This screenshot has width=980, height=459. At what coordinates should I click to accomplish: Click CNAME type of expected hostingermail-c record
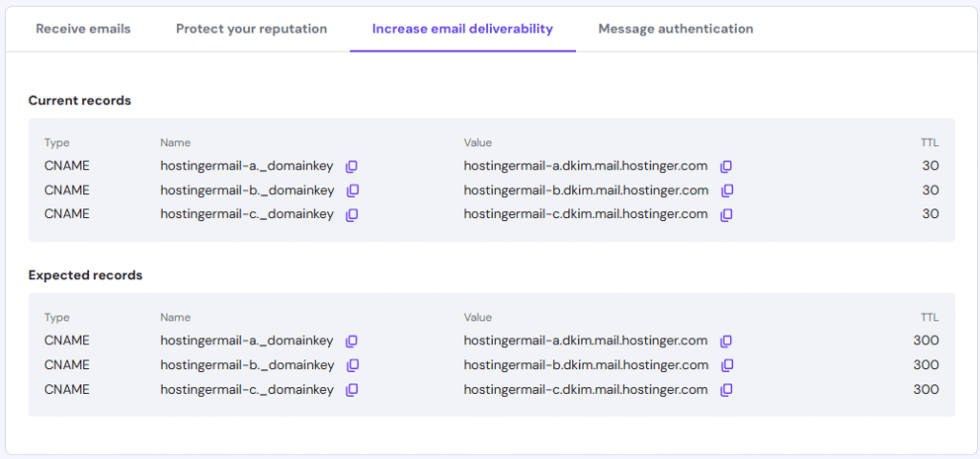67,389
